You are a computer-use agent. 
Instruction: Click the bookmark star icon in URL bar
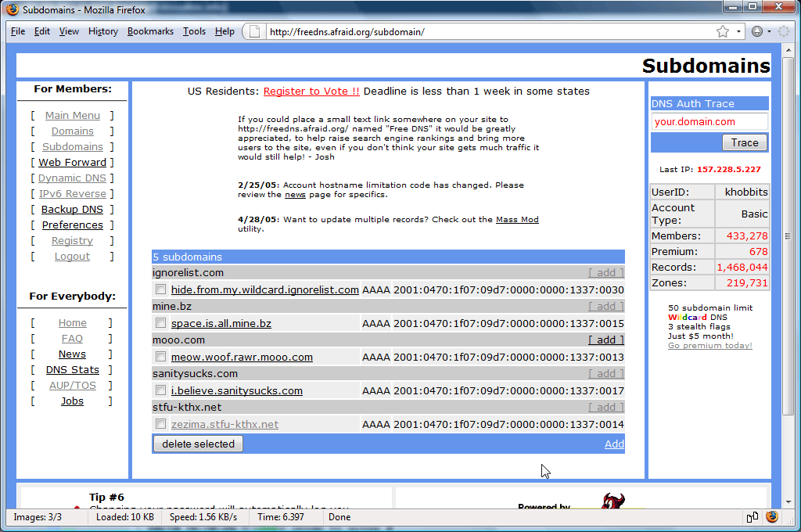click(x=722, y=31)
